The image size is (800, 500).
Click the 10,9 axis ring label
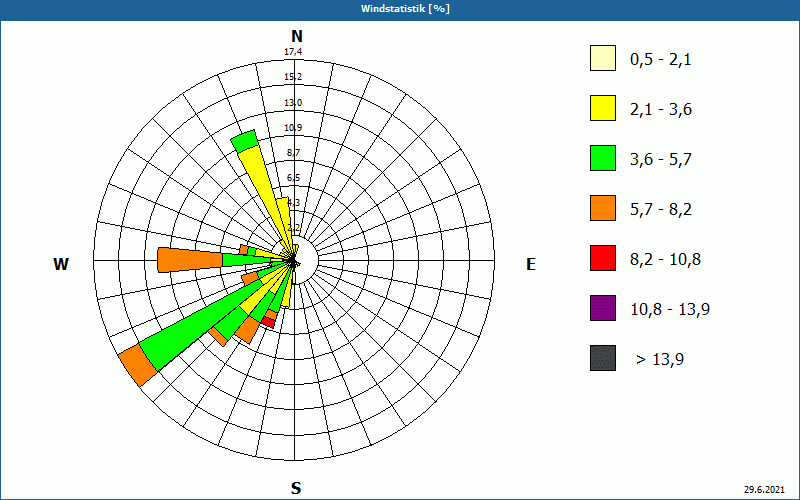[293, 128]
